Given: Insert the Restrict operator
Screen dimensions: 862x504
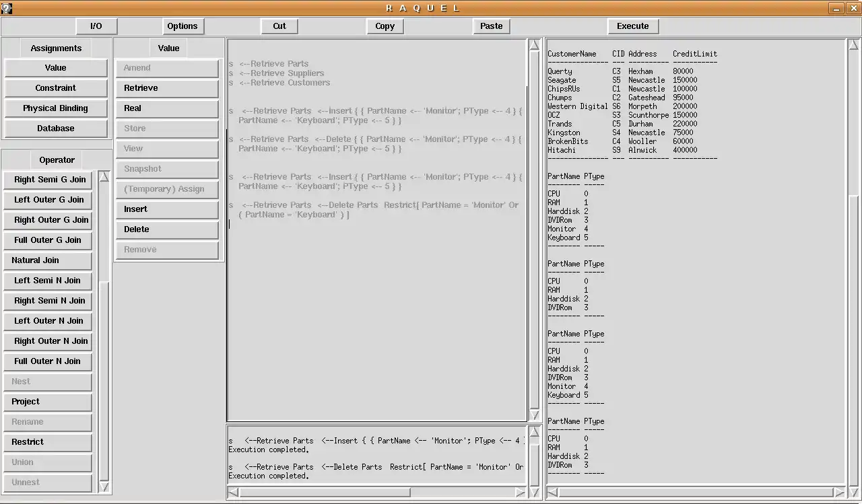Looking at the screenshot, I should coord(48,442).
